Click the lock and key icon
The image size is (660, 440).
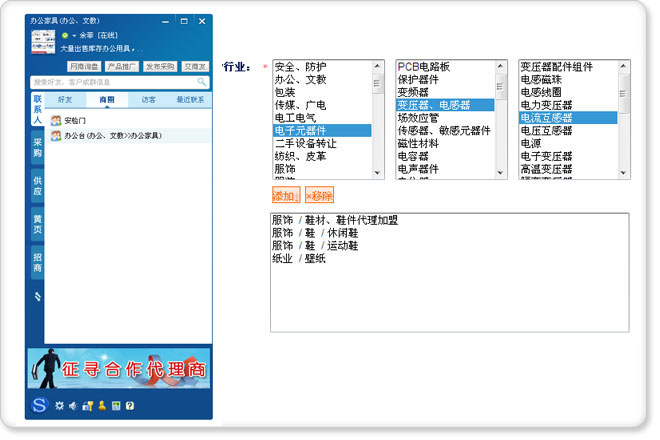87,406
